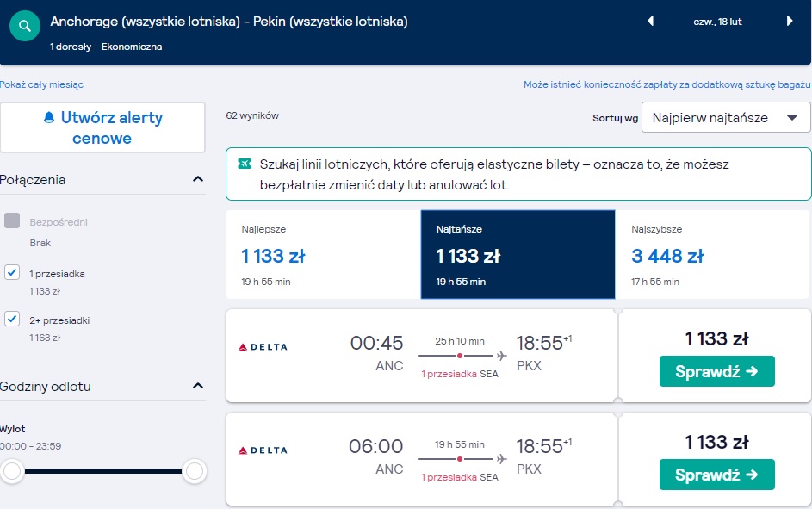Click 1 przesiadka SEA on 00:45 flight
812x509 pixels.
pos(460,374)
